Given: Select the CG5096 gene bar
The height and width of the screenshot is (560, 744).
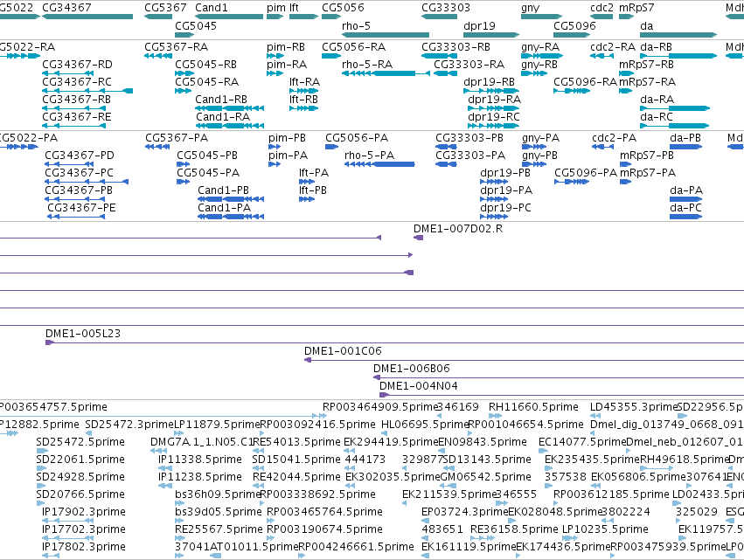Looking at the screenshot, I should [572, 35].
